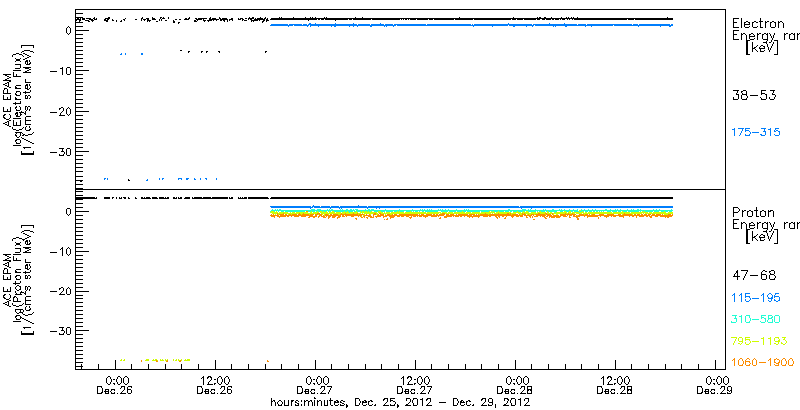Click the -10 tick on the proton flux axis
The width and height of the screenshot is (800, 410).
59,251
